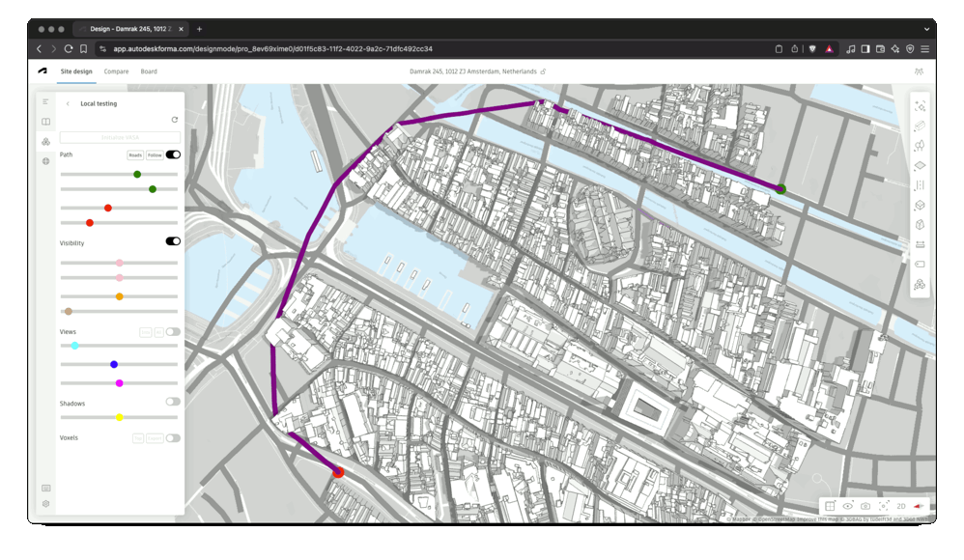Click the Site button in Views section

click(146, 332)
